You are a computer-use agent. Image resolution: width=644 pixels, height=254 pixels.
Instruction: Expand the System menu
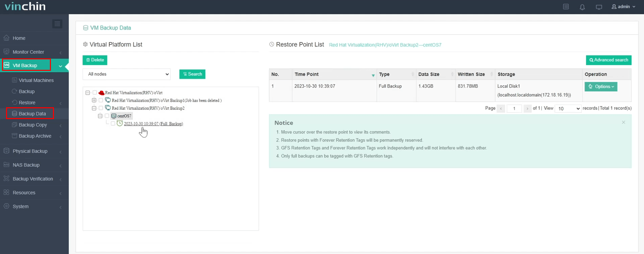point(34,206)
